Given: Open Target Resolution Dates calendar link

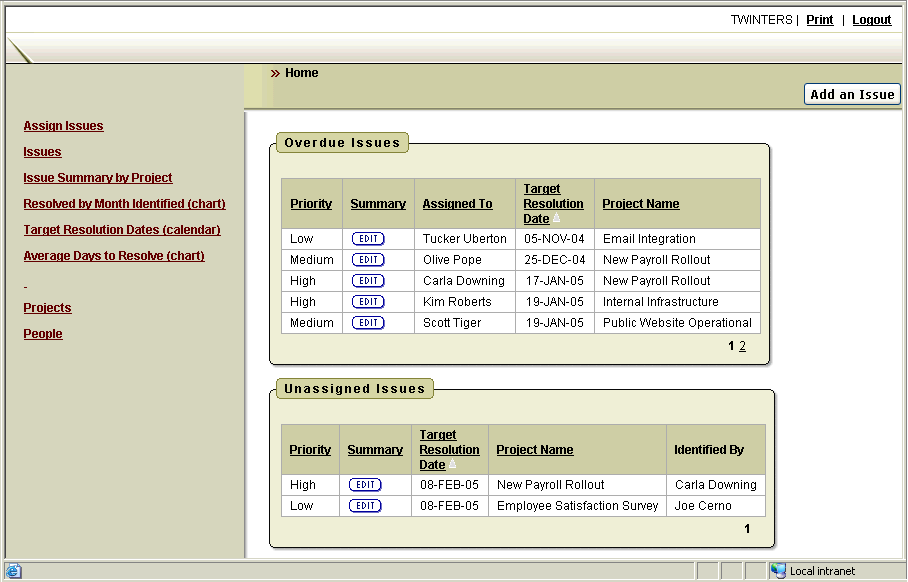Looking at the screenshot, I should [122, 230].
